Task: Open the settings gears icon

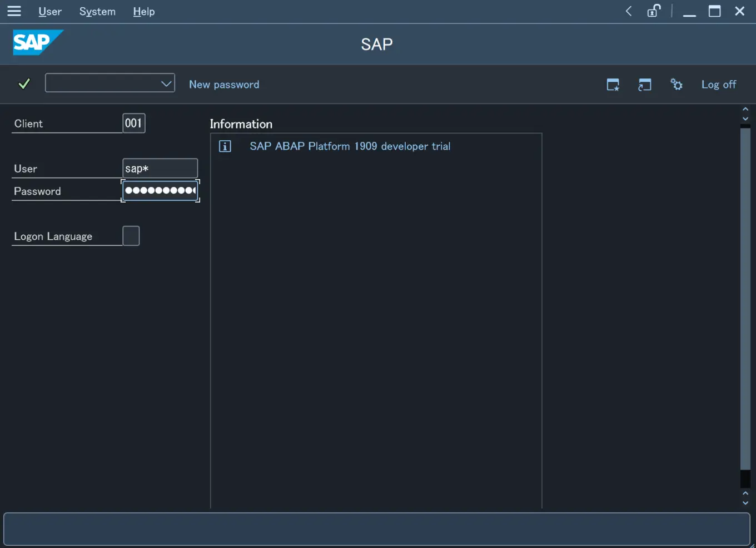Action: tap(676, 85)
